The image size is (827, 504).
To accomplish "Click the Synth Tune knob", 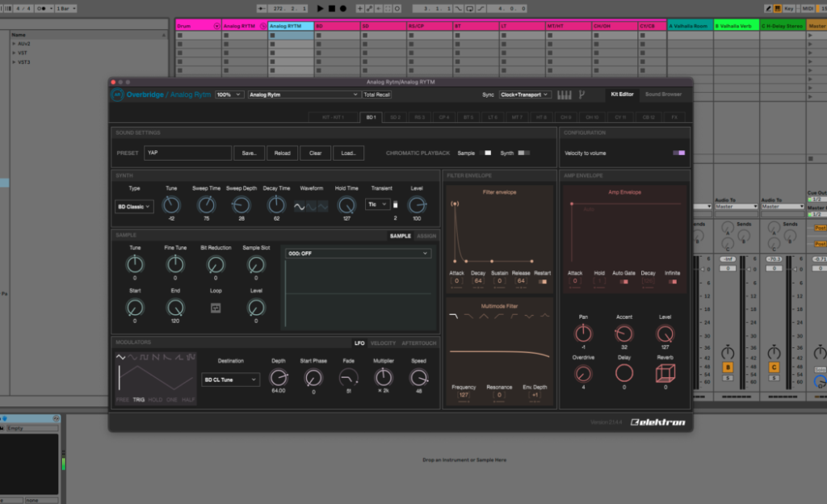I will click(x=171, y=204).
